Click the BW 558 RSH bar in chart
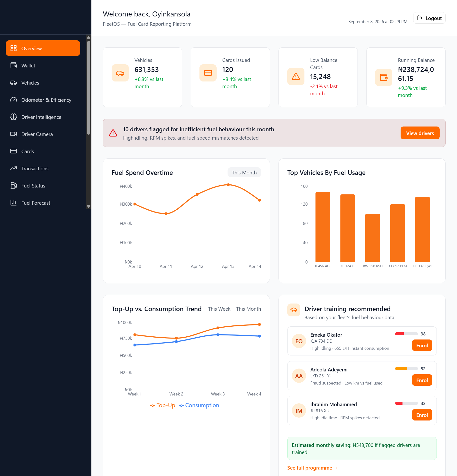This screenshot has height=476, width=457. coord(373,238)
